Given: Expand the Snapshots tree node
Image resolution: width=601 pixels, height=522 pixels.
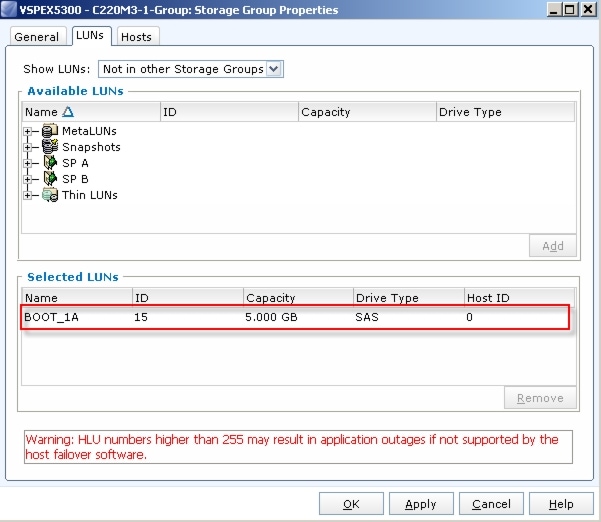Looking at the screenshot, I should 27,147.
